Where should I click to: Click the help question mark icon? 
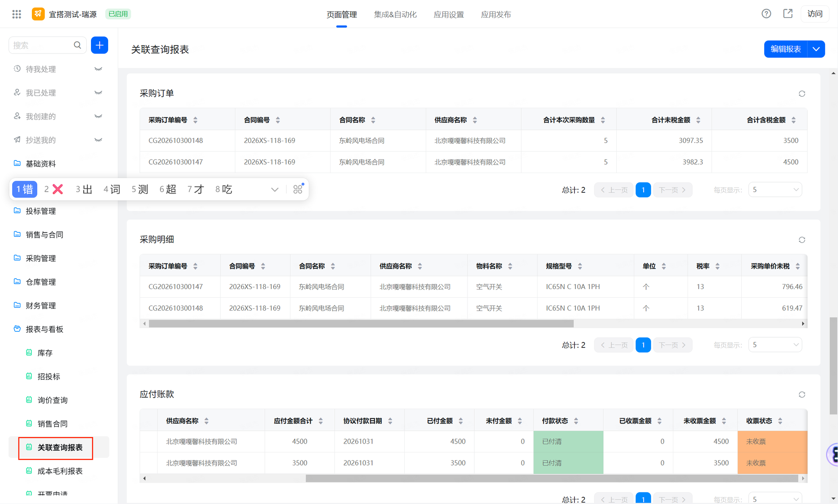(x=766, y=14)
